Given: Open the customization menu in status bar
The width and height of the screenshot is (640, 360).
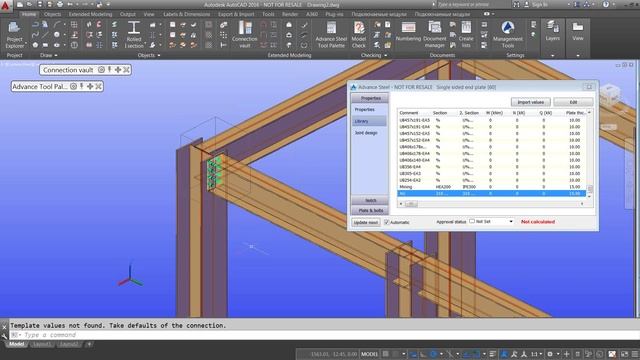Looking at the screenshot, I should 635,354.
